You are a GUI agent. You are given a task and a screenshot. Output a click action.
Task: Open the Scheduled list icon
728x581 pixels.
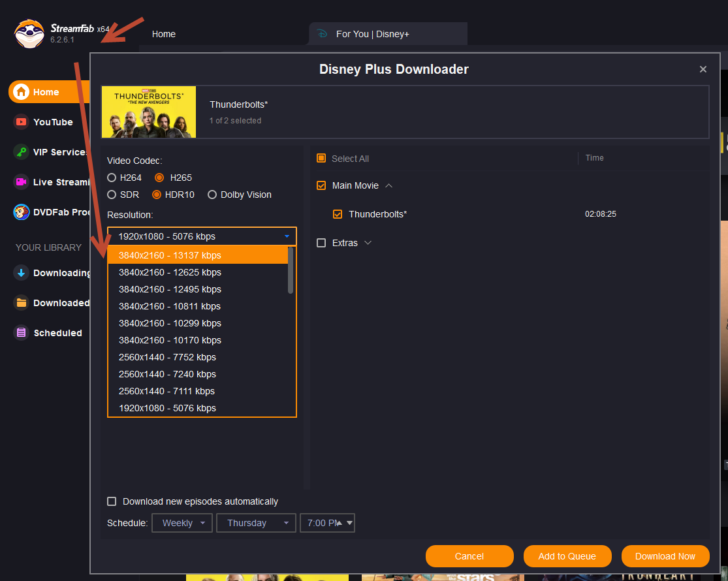[x=22, y=333]
